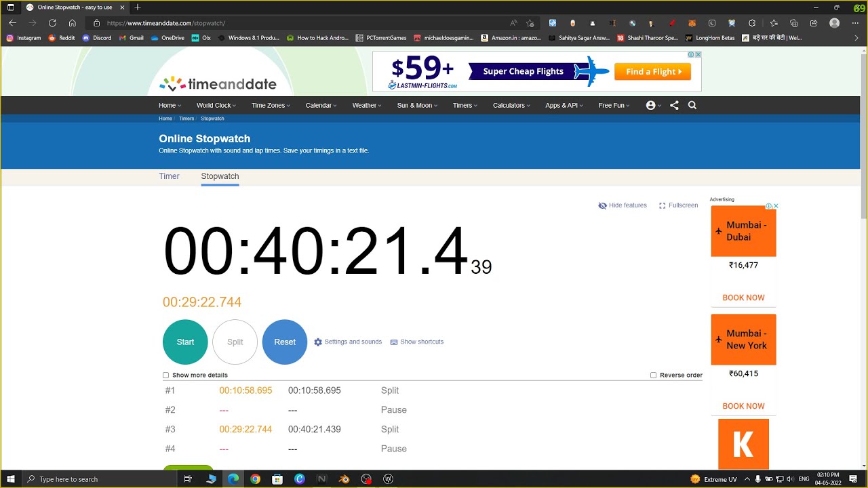
Task: Expand the Sun & Moon menu
Action: click(417, 106)
